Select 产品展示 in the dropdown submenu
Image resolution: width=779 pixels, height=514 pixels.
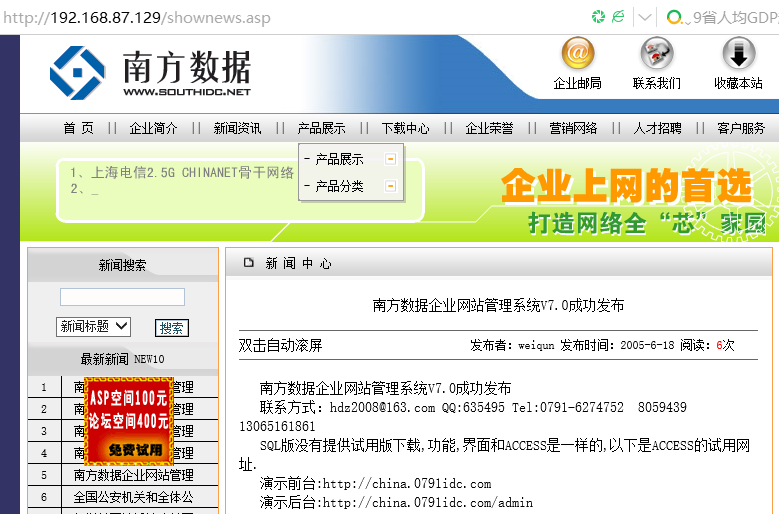[339, 159]
